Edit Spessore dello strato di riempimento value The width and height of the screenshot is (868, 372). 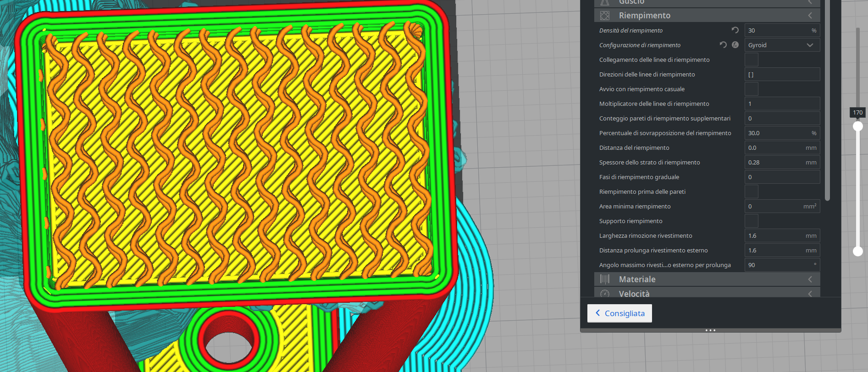point(782,162)
